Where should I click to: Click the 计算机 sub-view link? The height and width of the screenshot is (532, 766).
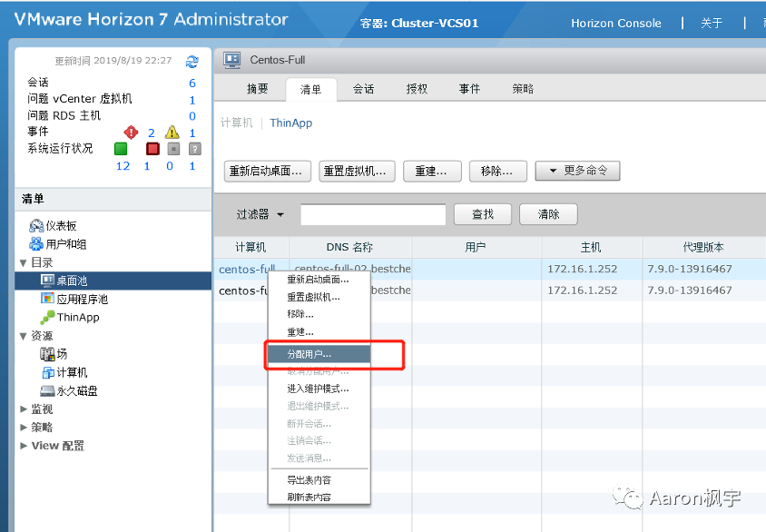pyautogui.click(x=237, y=123)
